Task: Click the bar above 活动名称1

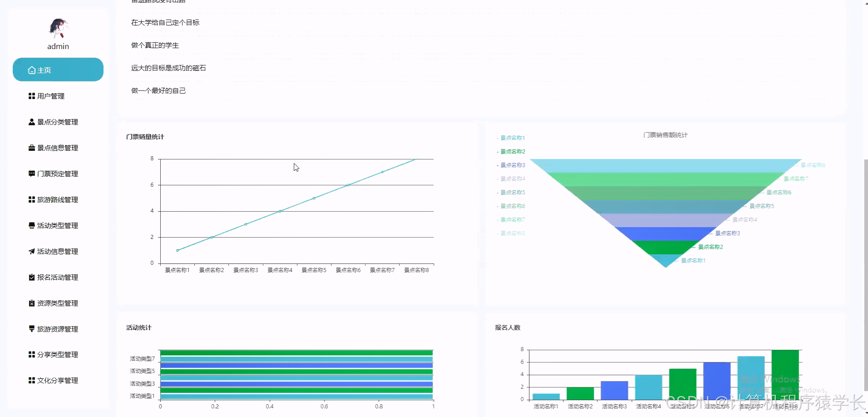Action: [x=546, y=397]
